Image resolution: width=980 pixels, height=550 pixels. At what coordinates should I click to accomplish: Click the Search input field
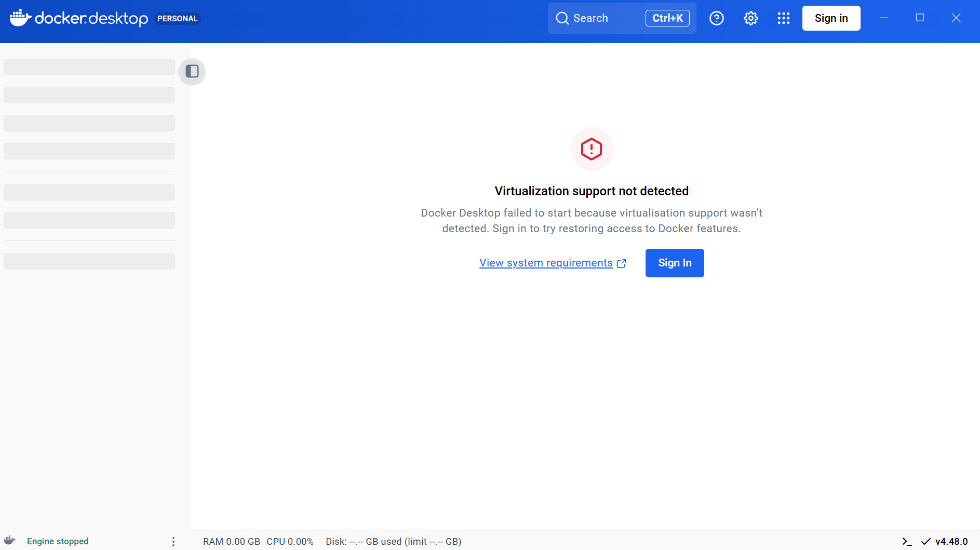(x=622, y=18)
